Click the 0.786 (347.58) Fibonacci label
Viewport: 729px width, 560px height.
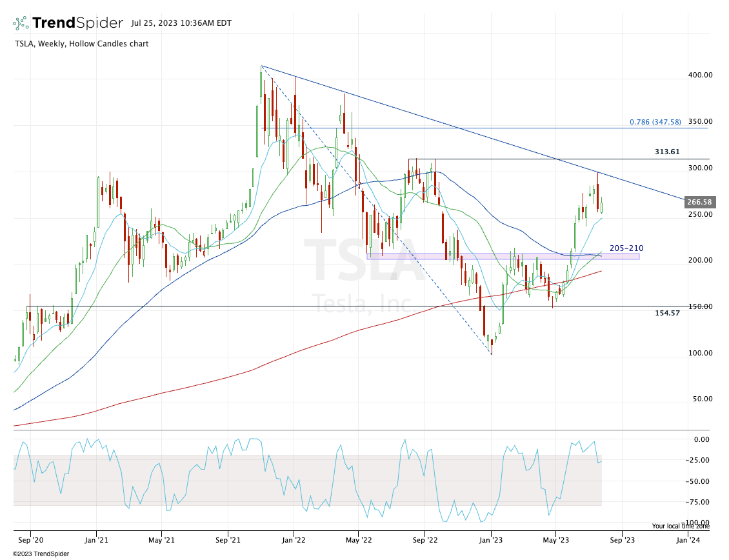point(655,122)
